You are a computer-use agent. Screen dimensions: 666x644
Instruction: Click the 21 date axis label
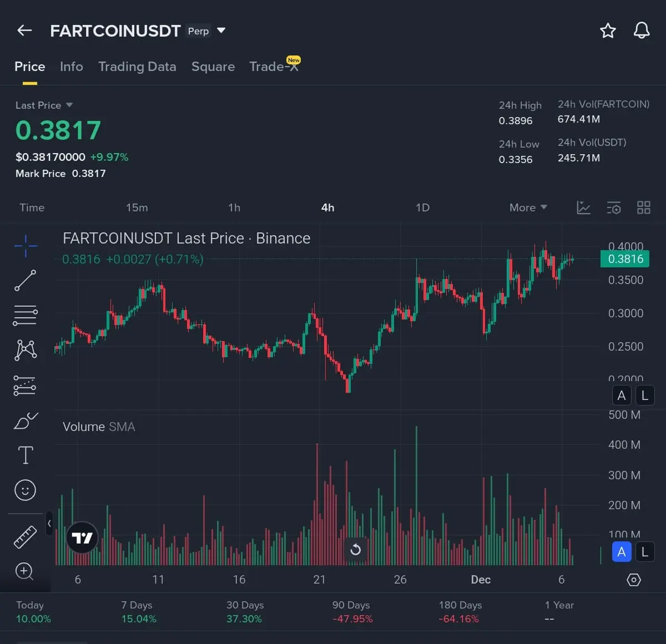pyautogui.click(x=319, y=580)
